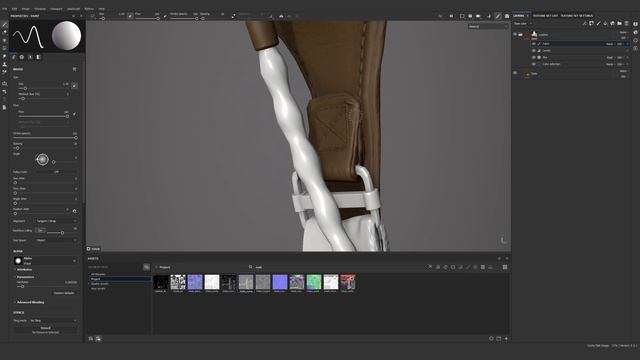Viewport: 640px width, 360px height.
Task: Expand the Advanced Blending section
Action: coord(29,302)
